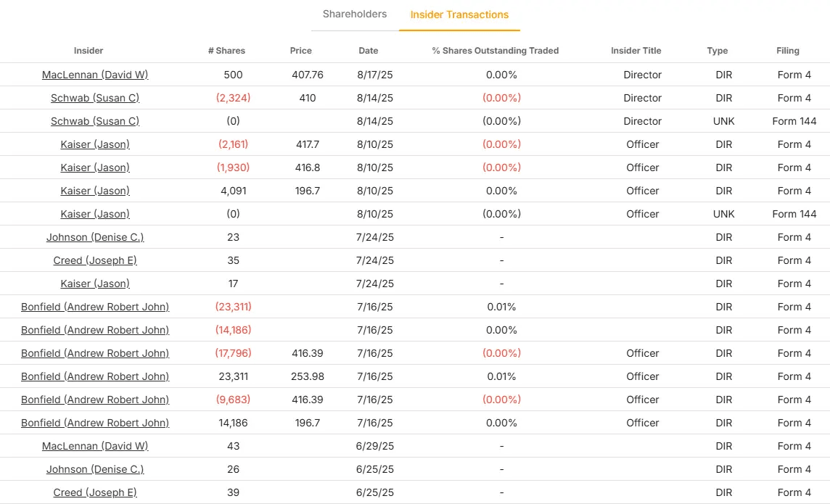Open MacLennan (David W) link with 500 shares
This screenshot has width=830, height=504.
click(95, 75)
